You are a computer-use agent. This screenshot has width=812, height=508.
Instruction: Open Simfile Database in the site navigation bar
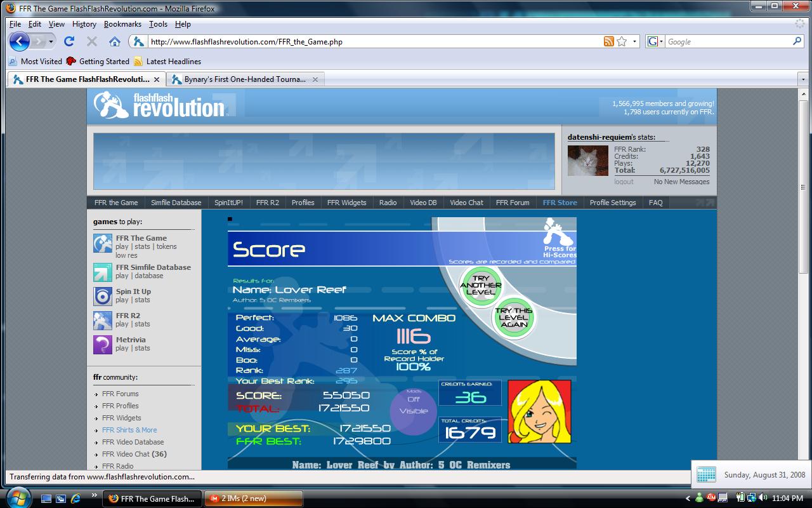click(x=176, y=203)
